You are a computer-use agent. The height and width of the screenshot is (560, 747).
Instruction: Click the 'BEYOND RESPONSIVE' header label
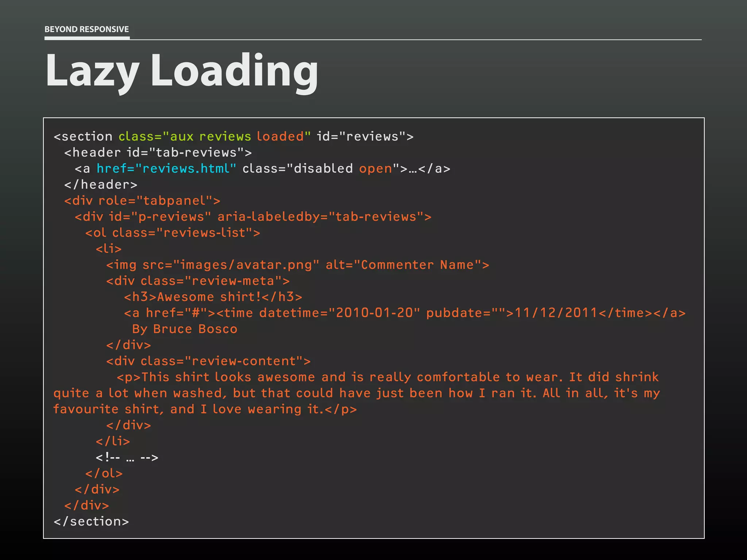(x=87, y=29)
